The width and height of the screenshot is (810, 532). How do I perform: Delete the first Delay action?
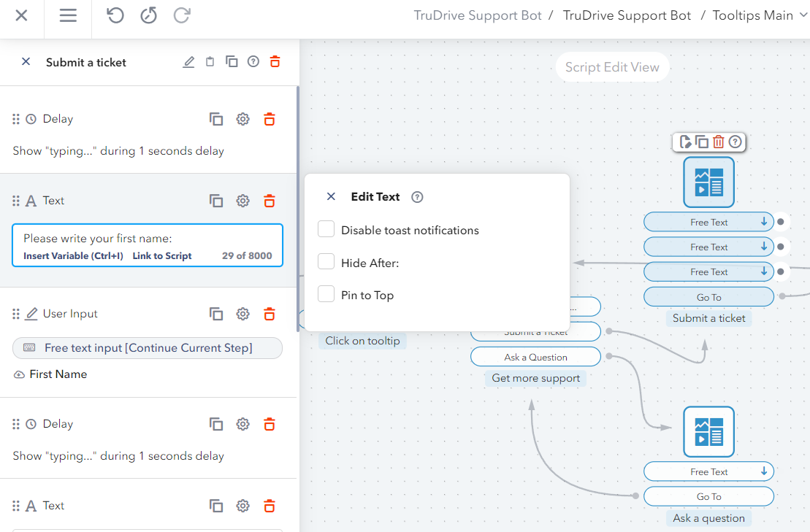(x=269, y=119)
